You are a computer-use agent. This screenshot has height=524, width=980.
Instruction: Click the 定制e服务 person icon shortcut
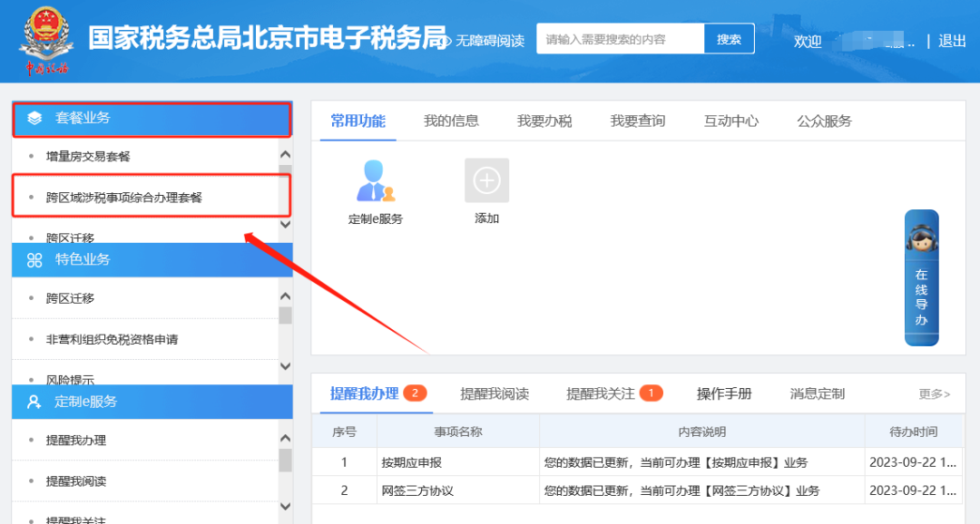tap(375, 180)
